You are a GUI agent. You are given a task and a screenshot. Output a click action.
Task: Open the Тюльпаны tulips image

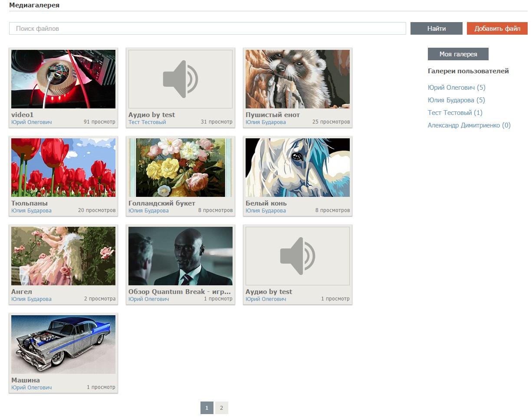click(x=63, y=167)
